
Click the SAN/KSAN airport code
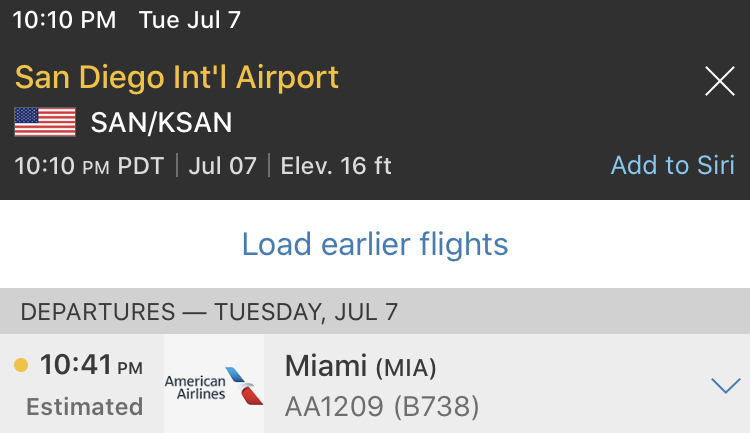[x=161, y=122]
